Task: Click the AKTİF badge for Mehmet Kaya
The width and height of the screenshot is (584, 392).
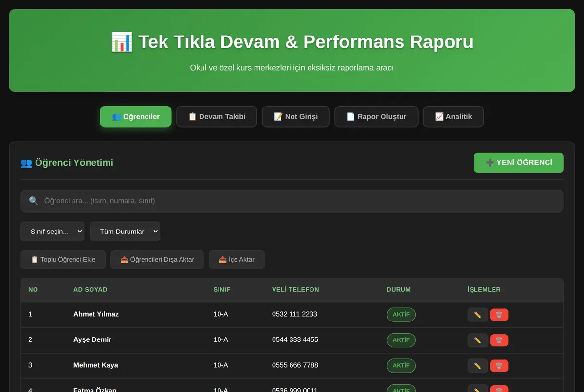Action: tap(401, 366)
